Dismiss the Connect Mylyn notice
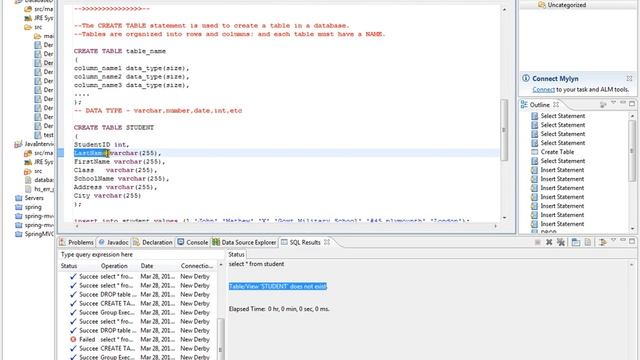Screen dimensions: 640x360 click(629, 78)
